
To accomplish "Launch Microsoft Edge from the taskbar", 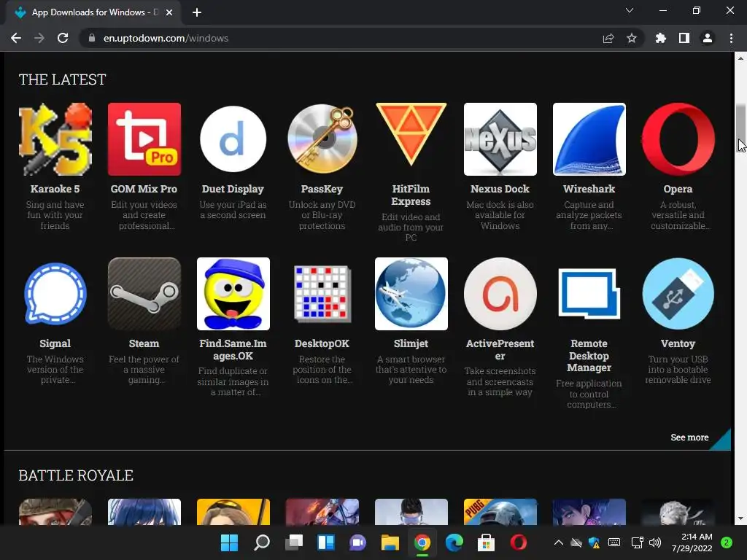I will point(454,542).
